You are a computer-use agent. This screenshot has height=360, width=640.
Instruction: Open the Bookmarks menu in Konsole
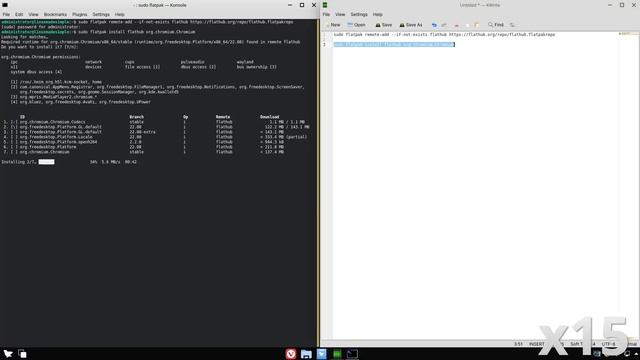pos(55,14)
